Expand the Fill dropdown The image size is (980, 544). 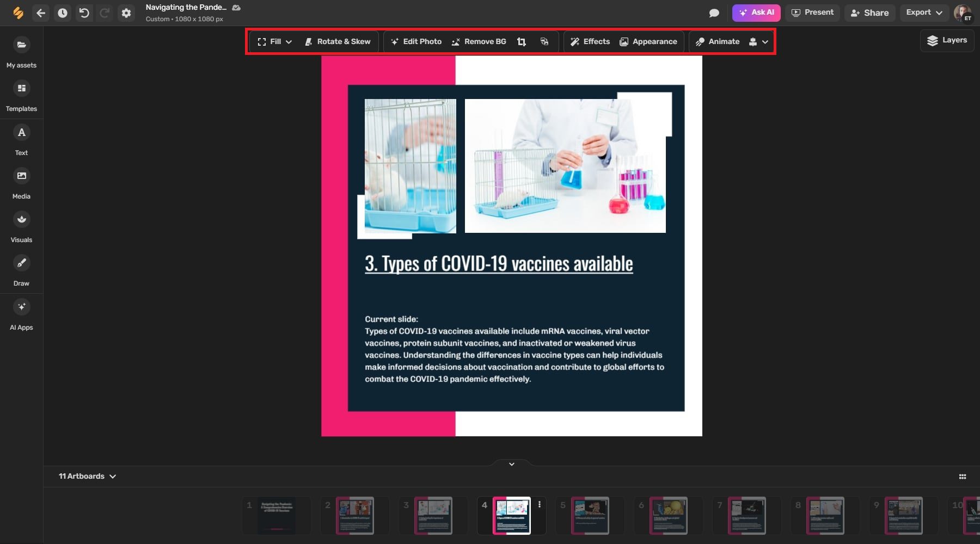pyautogui.click(x=275, y=42)
